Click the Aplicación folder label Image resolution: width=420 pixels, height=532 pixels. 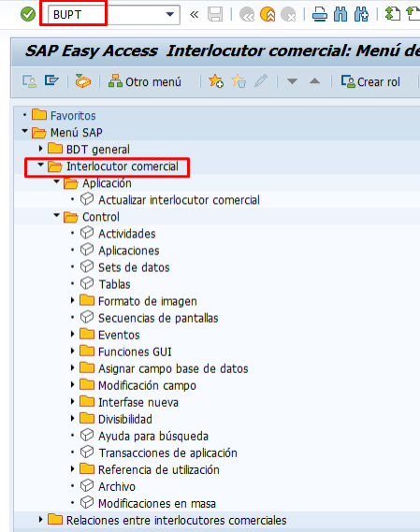tap(107, 183)
